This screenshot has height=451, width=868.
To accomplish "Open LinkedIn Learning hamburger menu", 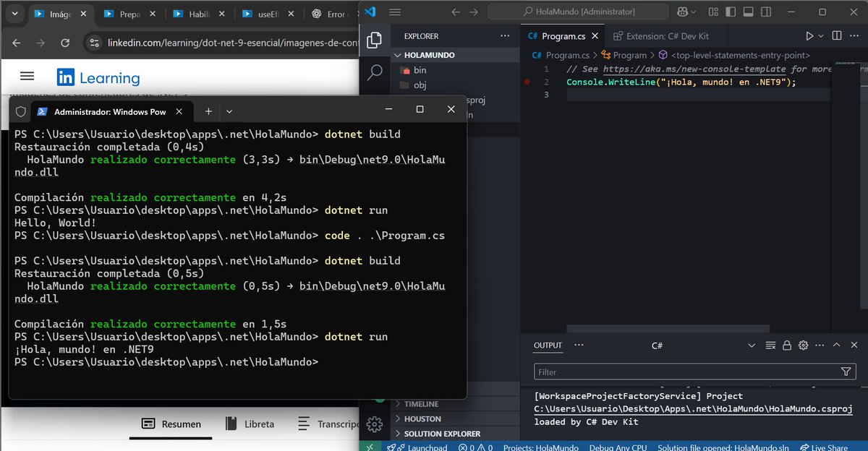I will tap(27, 77).
